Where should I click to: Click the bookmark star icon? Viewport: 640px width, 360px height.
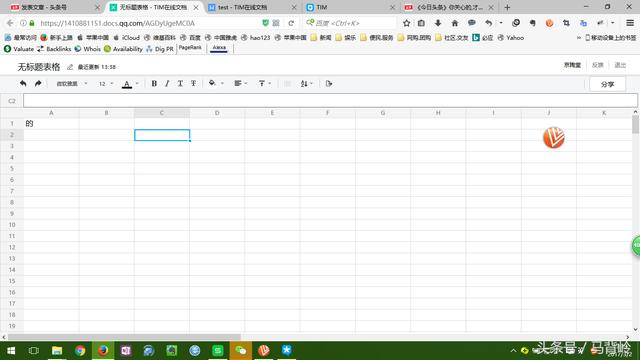point(406,23)
